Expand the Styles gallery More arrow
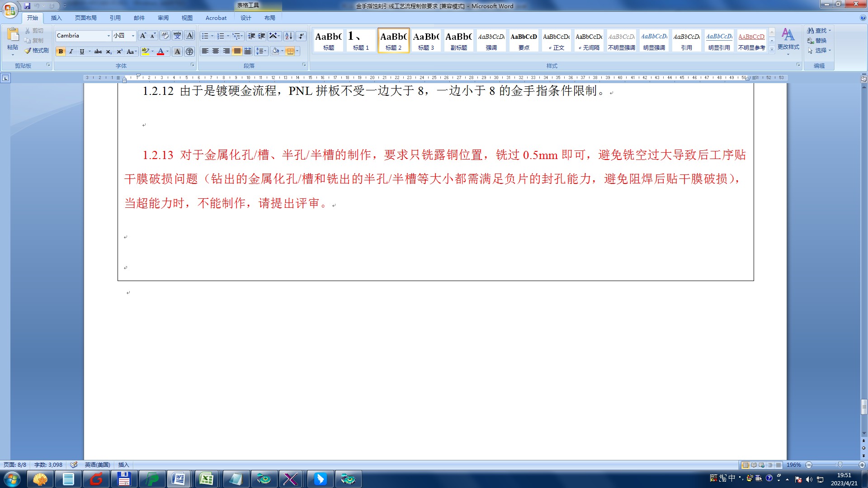Viewport: 868px width, 488px height. coord(772,49)
